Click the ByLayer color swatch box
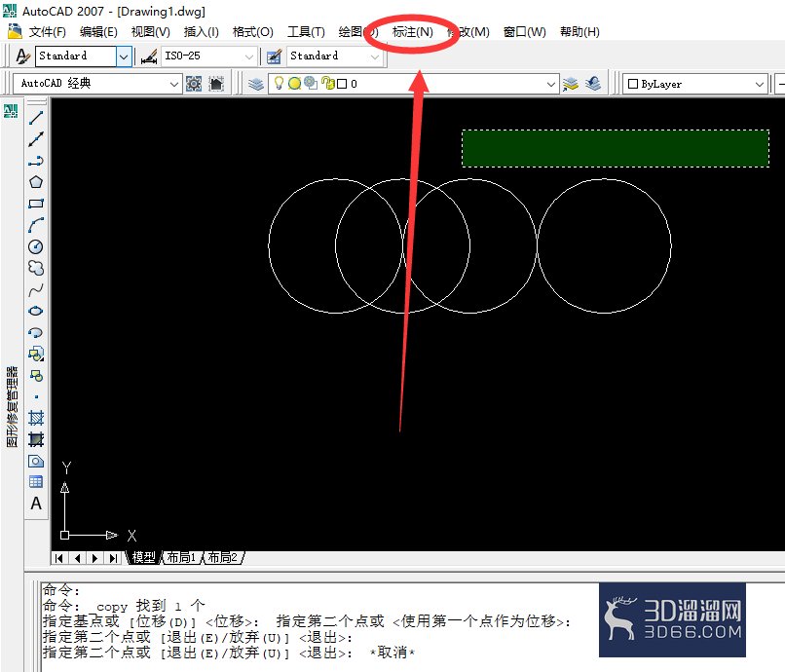 click(x=633, y=84)
